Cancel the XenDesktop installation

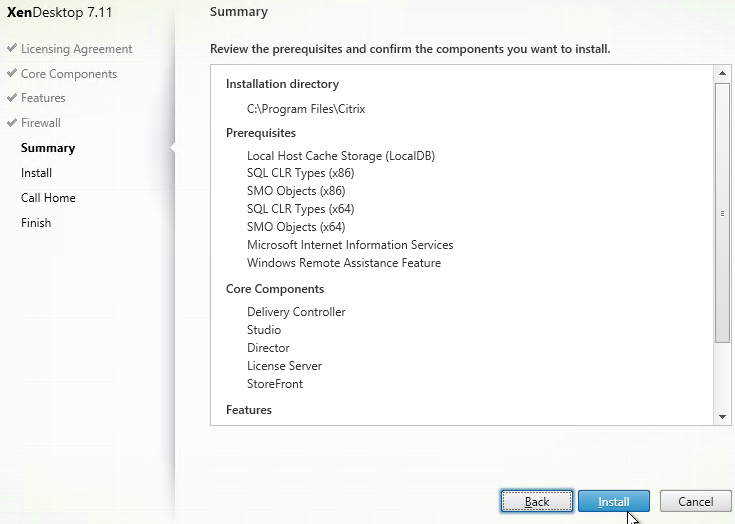point(696,502)
